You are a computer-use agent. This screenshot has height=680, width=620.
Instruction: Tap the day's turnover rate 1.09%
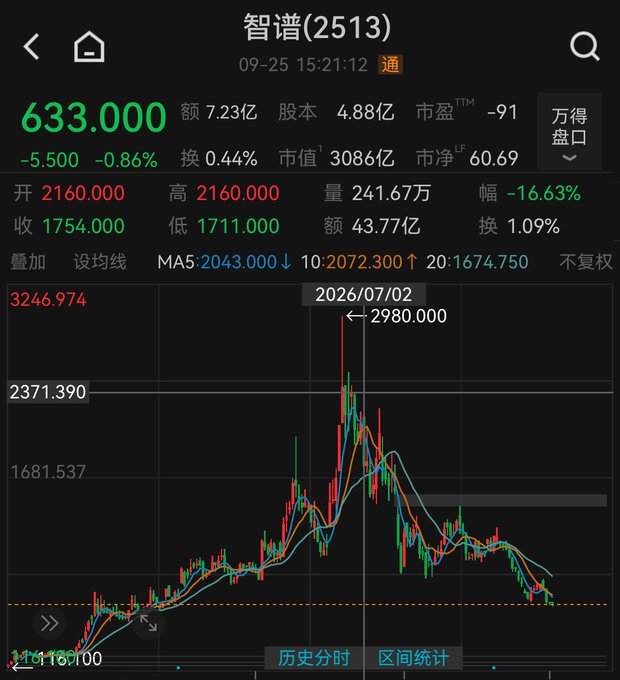click(533, 226)
